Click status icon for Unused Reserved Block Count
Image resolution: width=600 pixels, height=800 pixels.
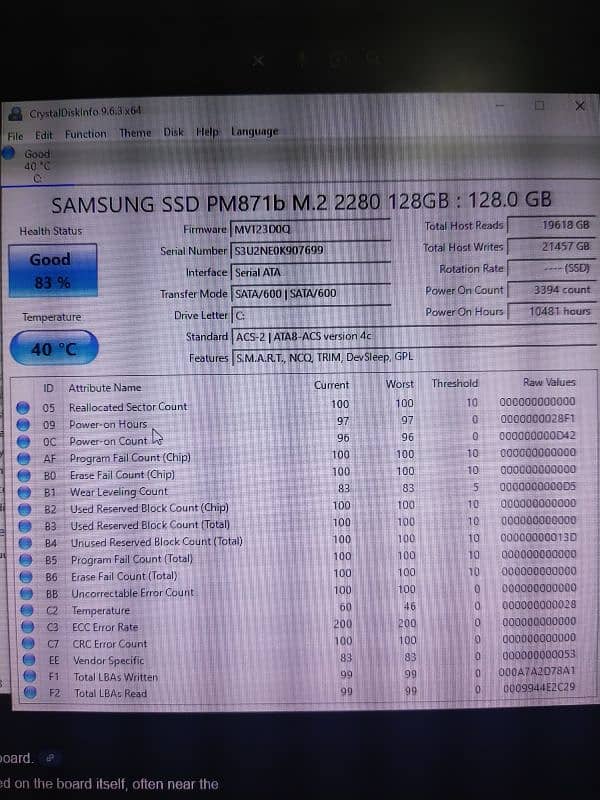[x=26, y=543]
